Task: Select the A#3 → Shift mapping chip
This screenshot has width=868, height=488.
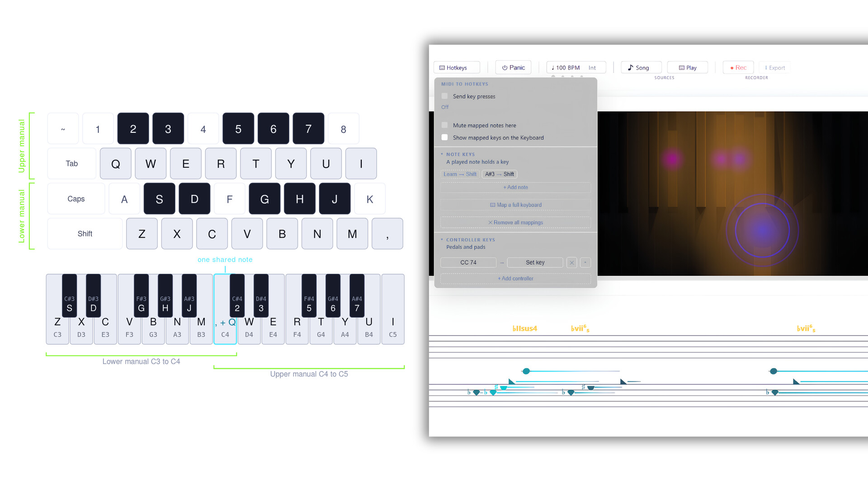Action: (x=500, y=174)
